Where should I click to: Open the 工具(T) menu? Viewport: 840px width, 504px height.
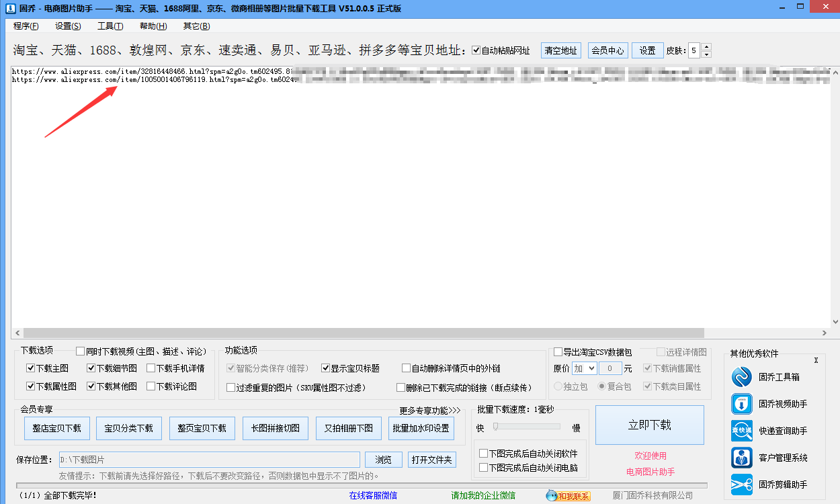tap(110, 26)
